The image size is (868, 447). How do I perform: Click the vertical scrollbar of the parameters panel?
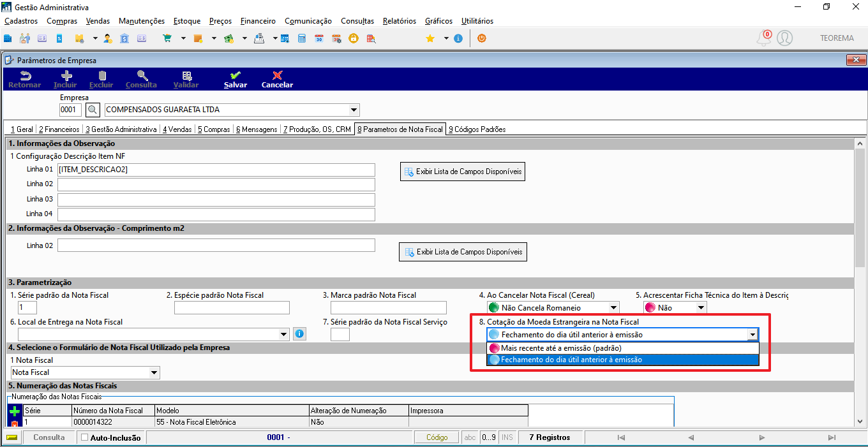860,282
